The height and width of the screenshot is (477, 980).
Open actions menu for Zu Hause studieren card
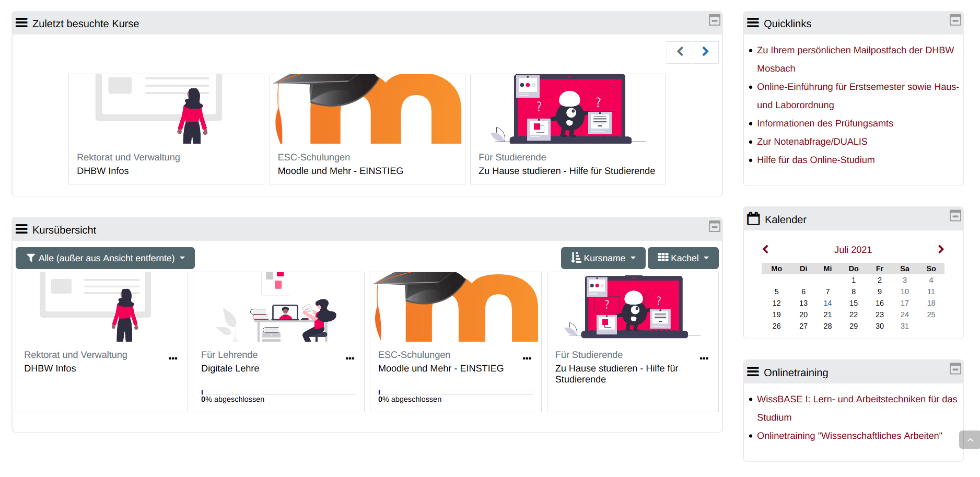[x=704, y=358]
